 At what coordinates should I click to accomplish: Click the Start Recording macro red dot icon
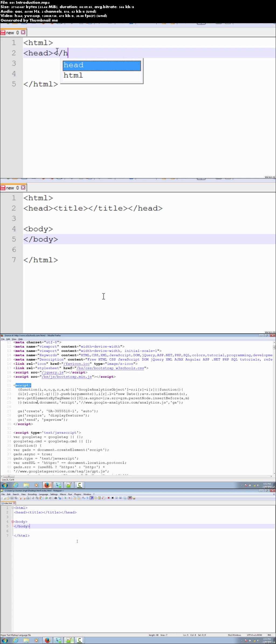coord(109,498)
